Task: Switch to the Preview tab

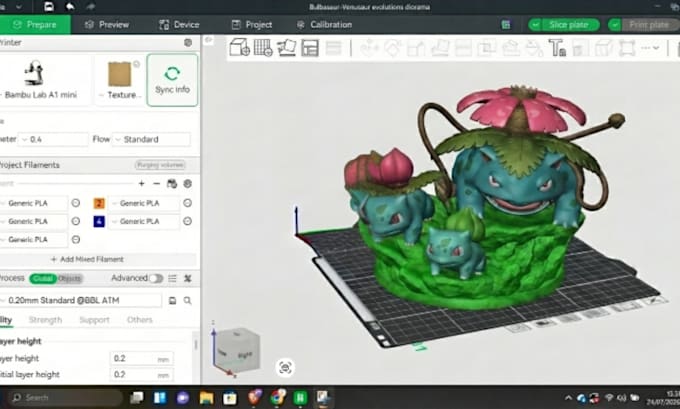Action: point(107,25)
